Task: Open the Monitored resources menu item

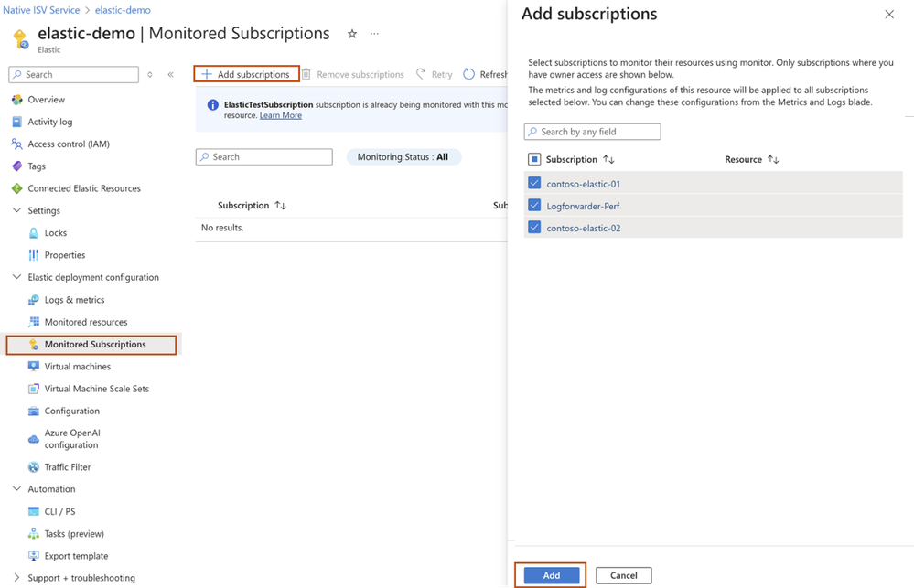Action: [x=86, y=322]
